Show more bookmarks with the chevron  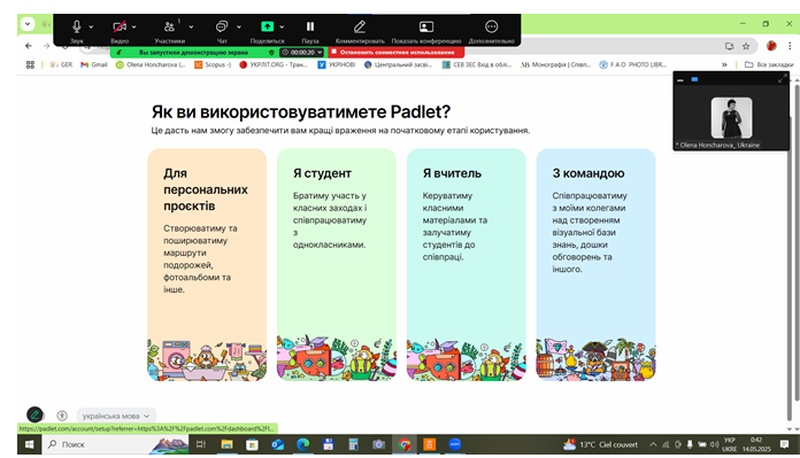(724, 65)
